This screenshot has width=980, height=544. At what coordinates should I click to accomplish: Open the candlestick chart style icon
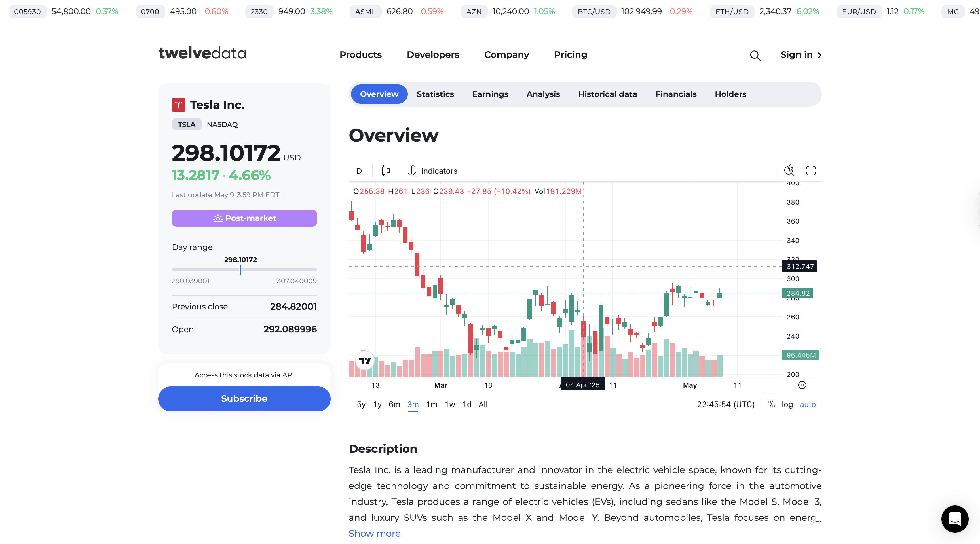click(x=385, y=171)
